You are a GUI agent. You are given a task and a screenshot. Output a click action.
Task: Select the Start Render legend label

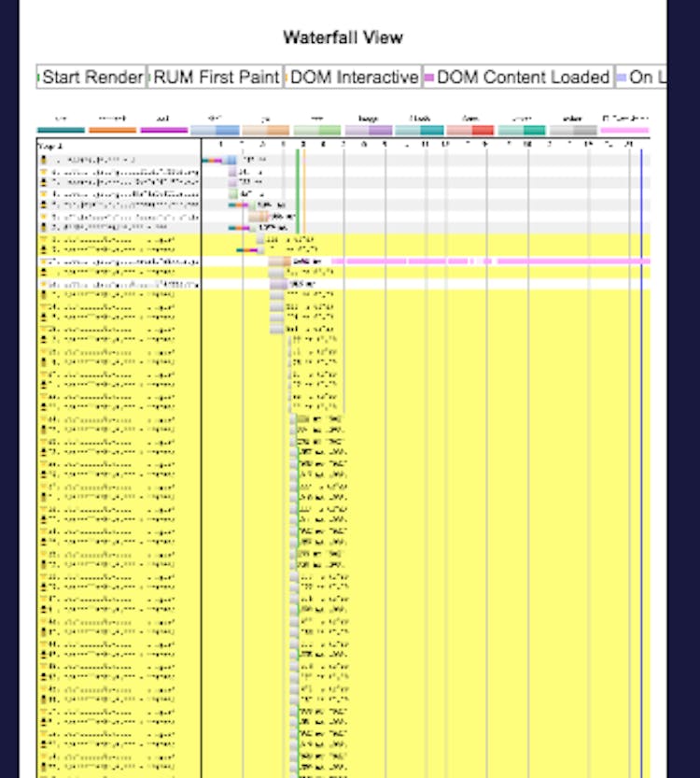pyautogui.click(x=93, y=78)
